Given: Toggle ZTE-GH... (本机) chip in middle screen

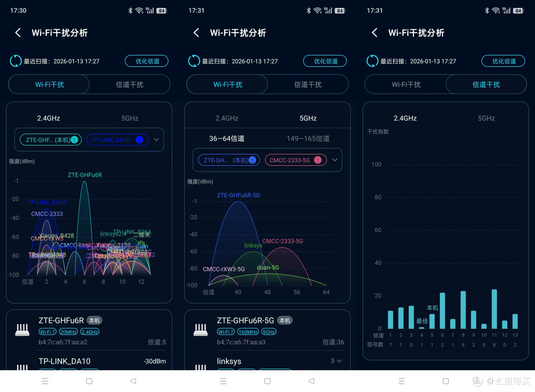Looking at the screenshot, I should click(229, 160).
